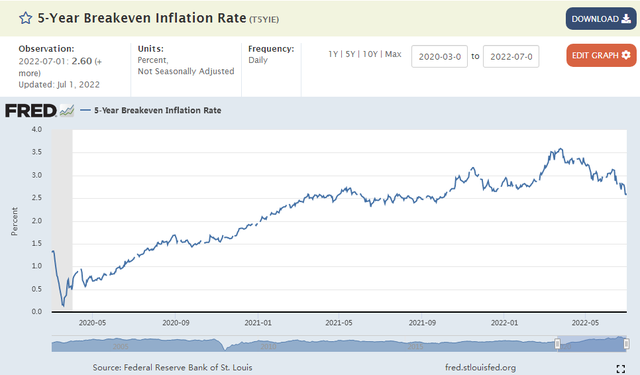The image size is (640, 375).
Task: Open the fred.stlouisfed.org link
Action: coord(480,368)
